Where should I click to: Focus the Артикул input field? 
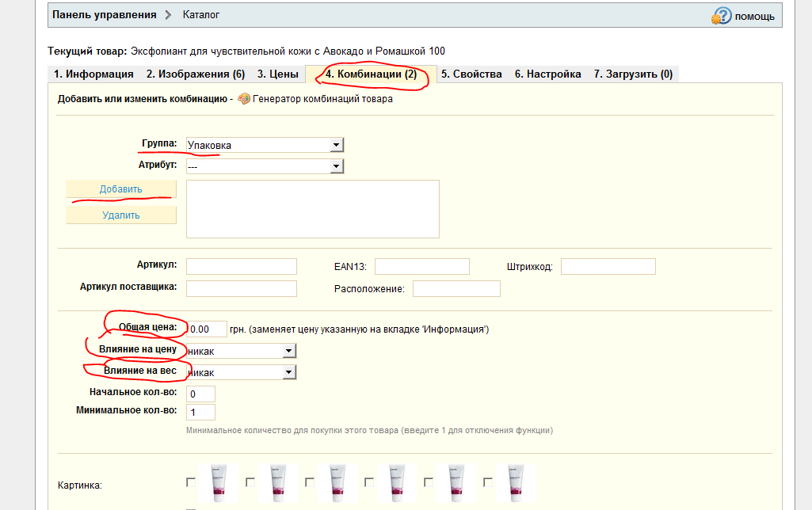coord(241,266)
